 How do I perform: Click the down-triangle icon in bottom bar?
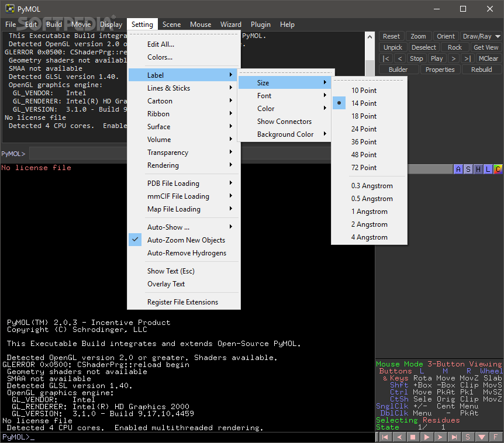click(x=482, y=437)
